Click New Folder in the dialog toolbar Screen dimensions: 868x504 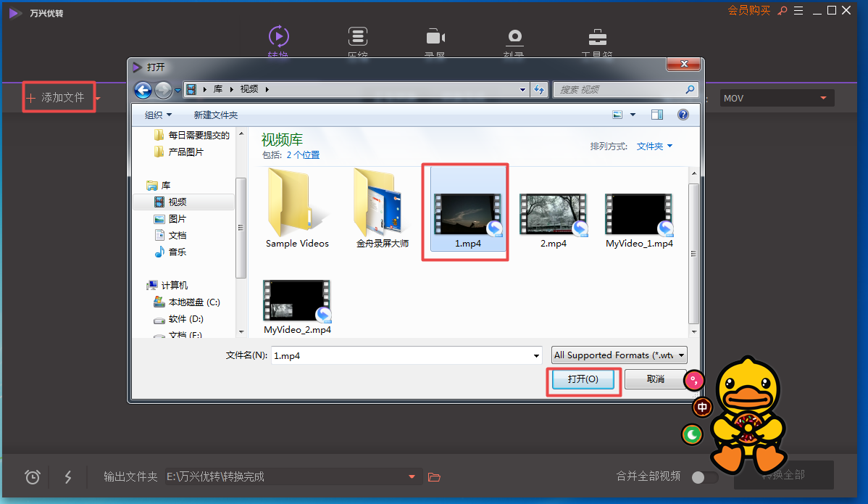tap(215, 115)
